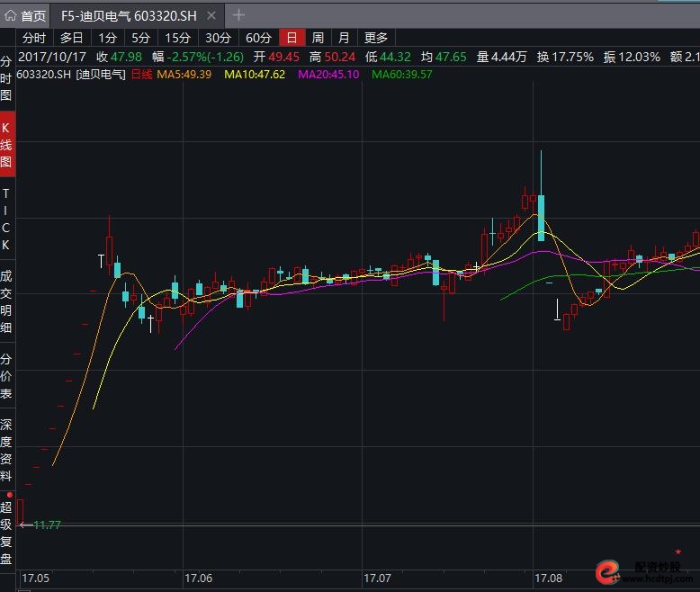
Task: Select the 5分 period
Action: tap(140, 38)
